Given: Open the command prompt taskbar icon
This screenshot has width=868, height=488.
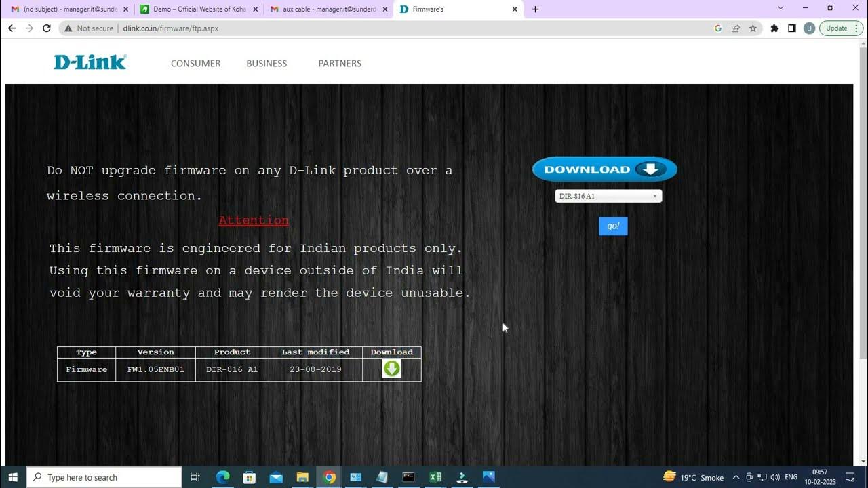Looking at the screenshot, I should [x=408, y=477].
